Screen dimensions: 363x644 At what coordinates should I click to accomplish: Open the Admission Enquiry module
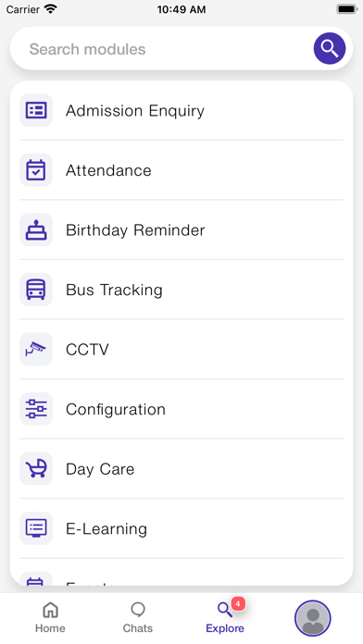coord(181,110)
